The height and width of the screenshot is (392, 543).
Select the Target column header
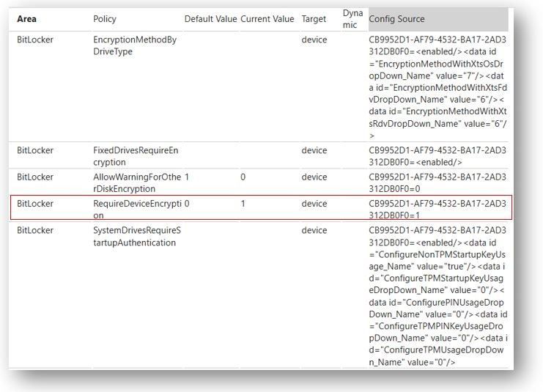[314, 19]
